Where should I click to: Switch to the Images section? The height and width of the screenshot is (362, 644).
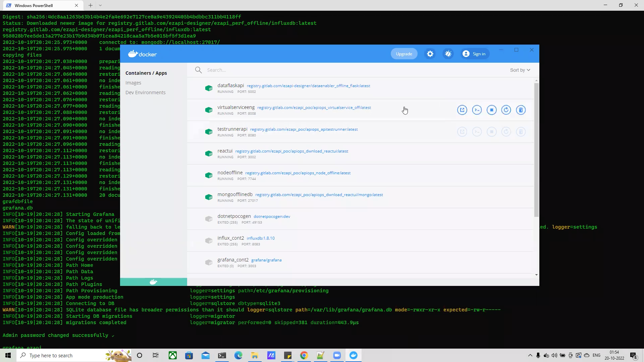[133, 83]
